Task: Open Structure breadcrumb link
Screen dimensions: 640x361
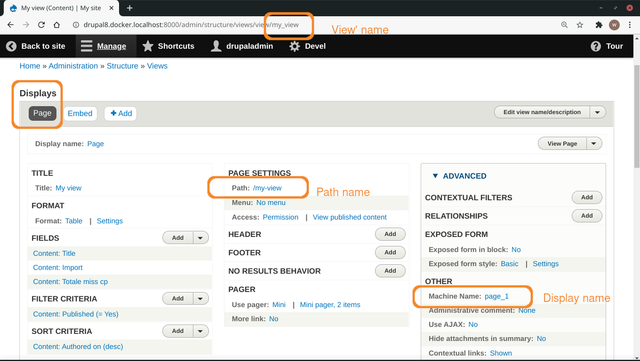Action: click(x=122, y=66)
